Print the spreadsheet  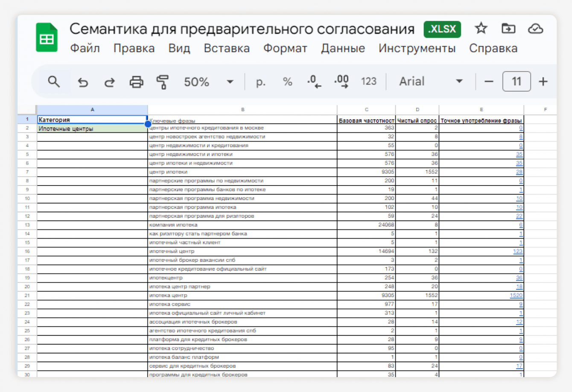click(x=136, y=82)
